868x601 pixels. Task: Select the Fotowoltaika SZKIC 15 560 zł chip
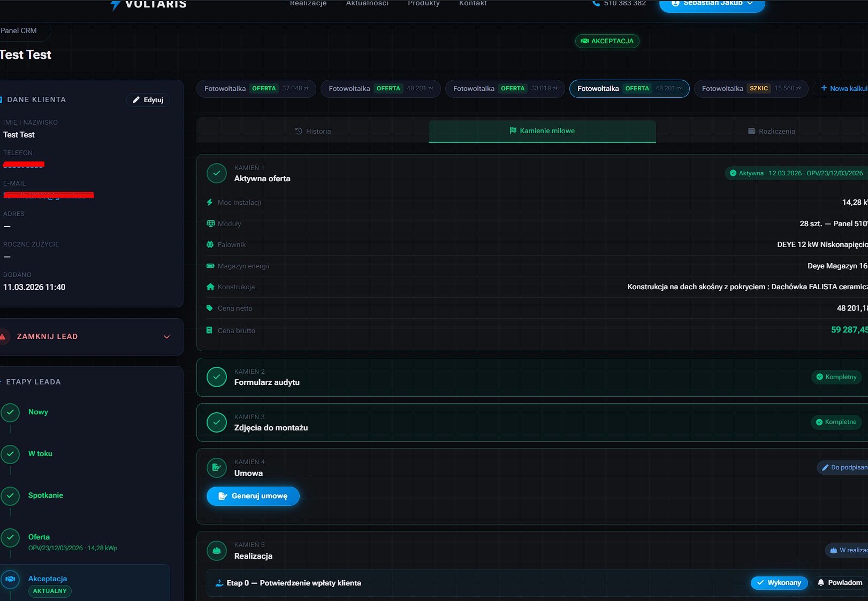pos(751,89)
